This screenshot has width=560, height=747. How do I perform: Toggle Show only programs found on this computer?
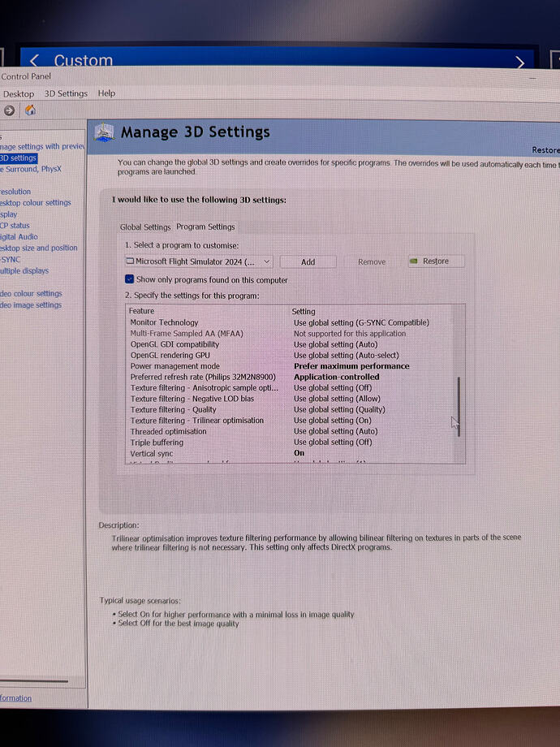(x=129, y=279)
